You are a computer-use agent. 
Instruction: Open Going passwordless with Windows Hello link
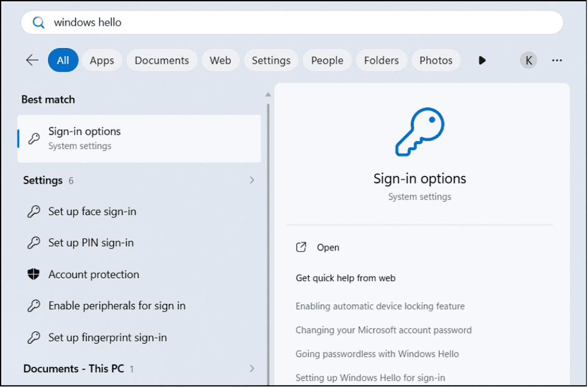pos(377,354)
